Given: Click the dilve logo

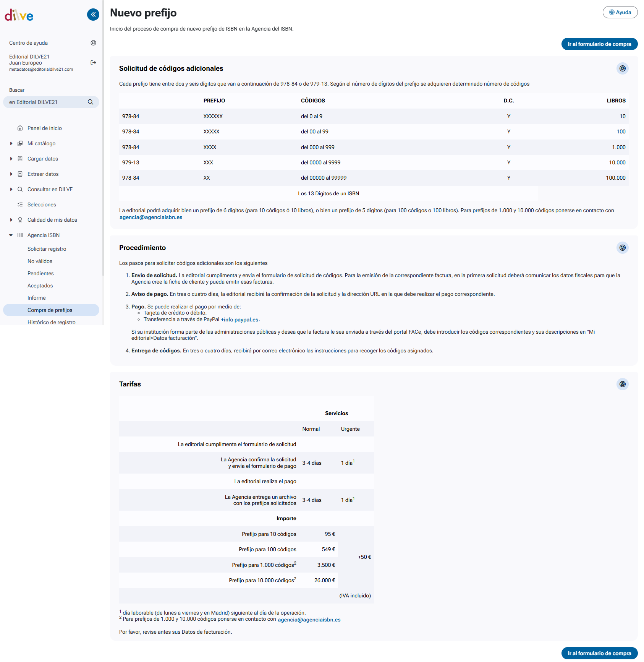Looking at the screenshot, I should point(19,15).
